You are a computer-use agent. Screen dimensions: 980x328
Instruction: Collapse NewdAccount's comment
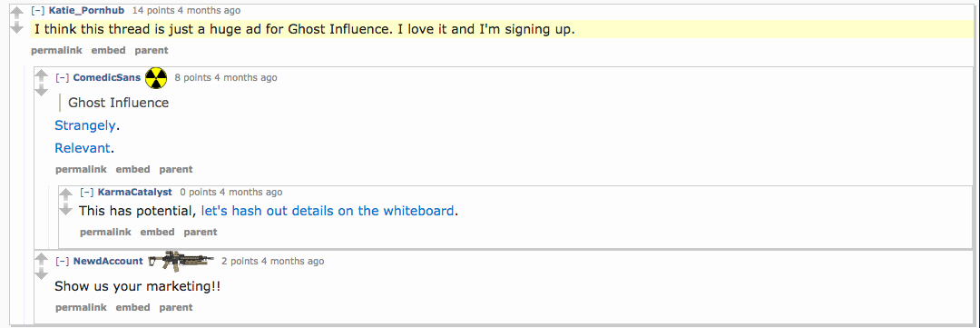pyautogui.click(x=62, y=261)
